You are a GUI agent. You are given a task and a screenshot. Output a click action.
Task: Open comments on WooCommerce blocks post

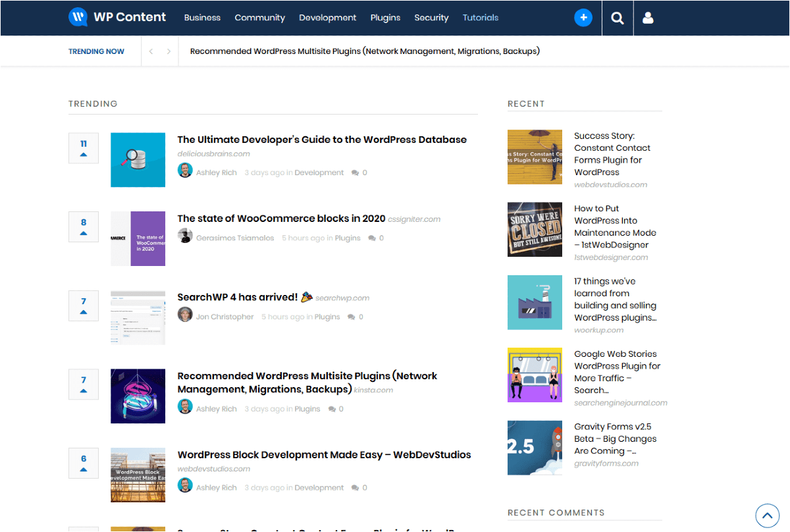(x=376, y=238)
